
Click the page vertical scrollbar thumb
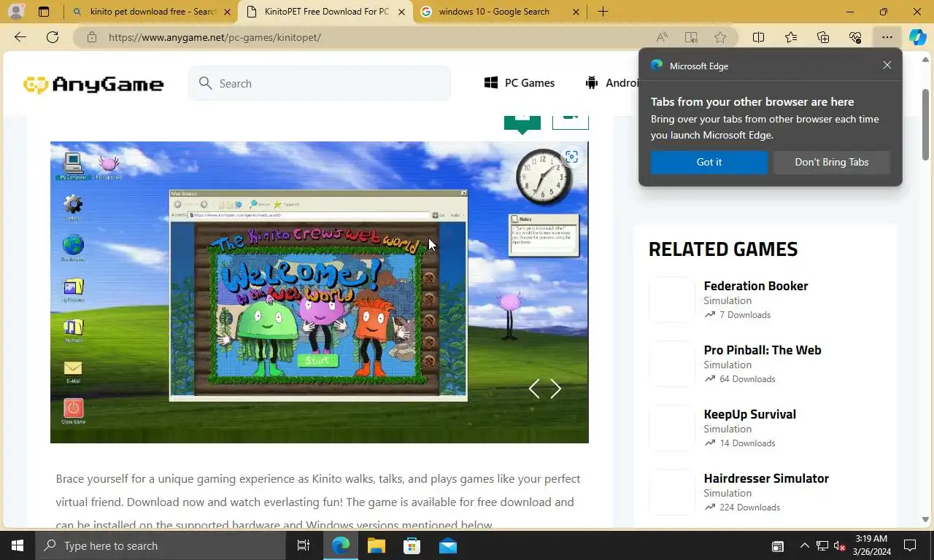point(925,124)
